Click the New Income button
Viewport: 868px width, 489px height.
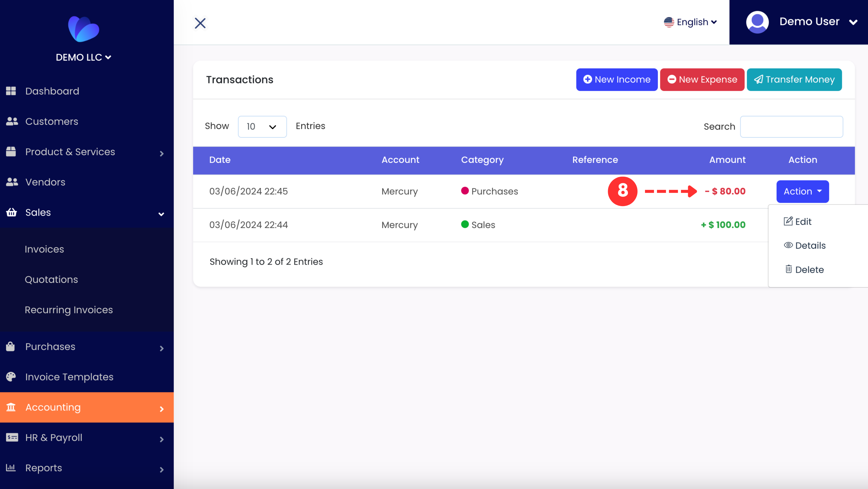click(617, 79)
